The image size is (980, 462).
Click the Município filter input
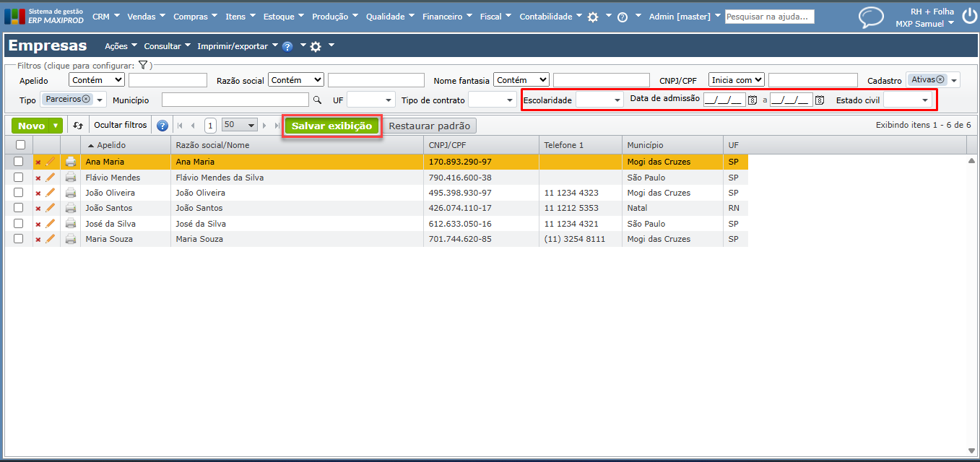click(235, 100)
